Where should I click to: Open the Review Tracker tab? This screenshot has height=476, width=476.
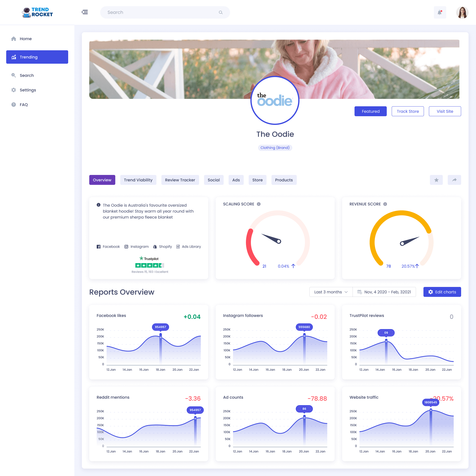pyautogui.click(x=180, y=180)
